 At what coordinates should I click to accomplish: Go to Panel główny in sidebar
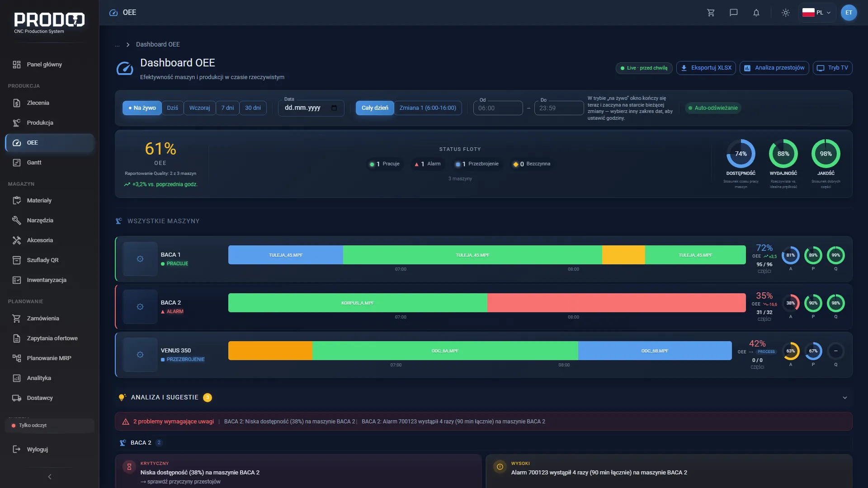click(x=50, y=65)
